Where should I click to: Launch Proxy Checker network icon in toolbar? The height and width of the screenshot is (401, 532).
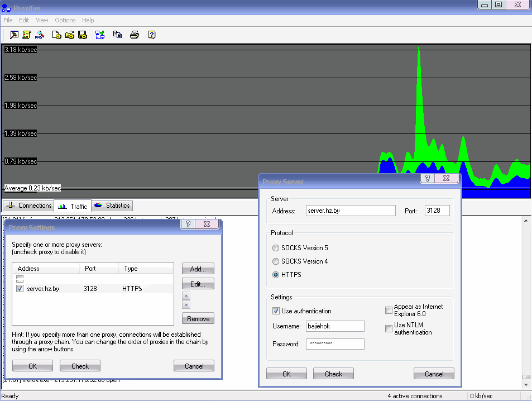coord(100,35)
